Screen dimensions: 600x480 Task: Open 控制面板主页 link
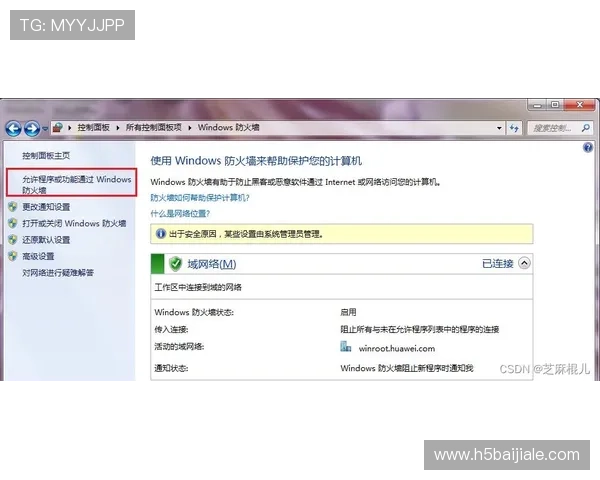46,155
